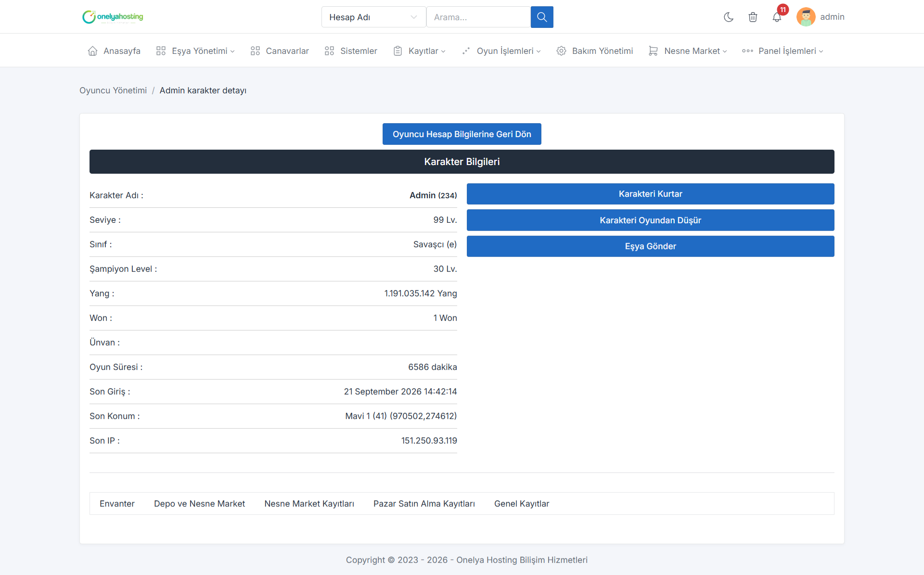Select the Nesne Market Kayıtları tab
Image resolution: width=924 pixels, height=575 pixels.
[309, 504]
